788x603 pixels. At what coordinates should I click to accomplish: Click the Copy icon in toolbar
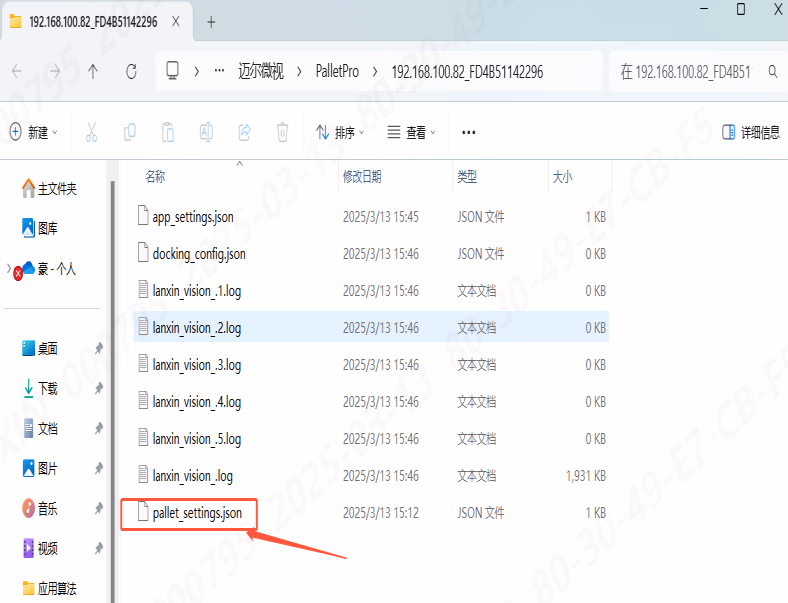point(130,132)
